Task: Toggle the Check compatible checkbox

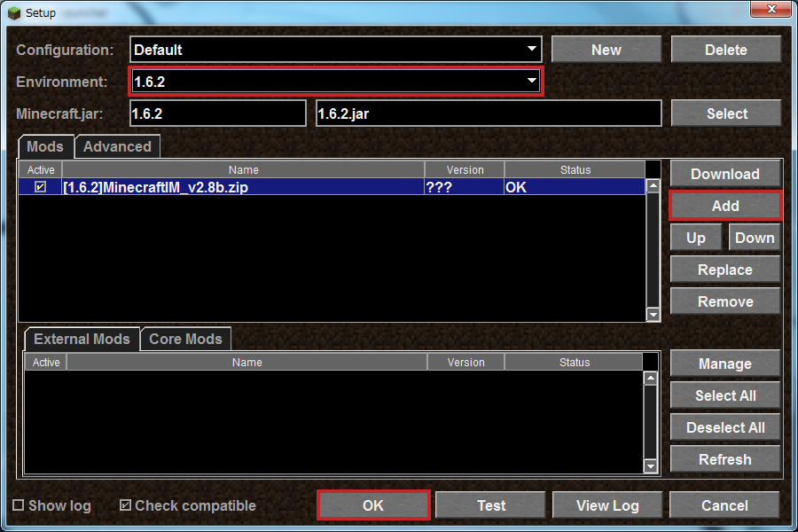Action: click(125, 505)
